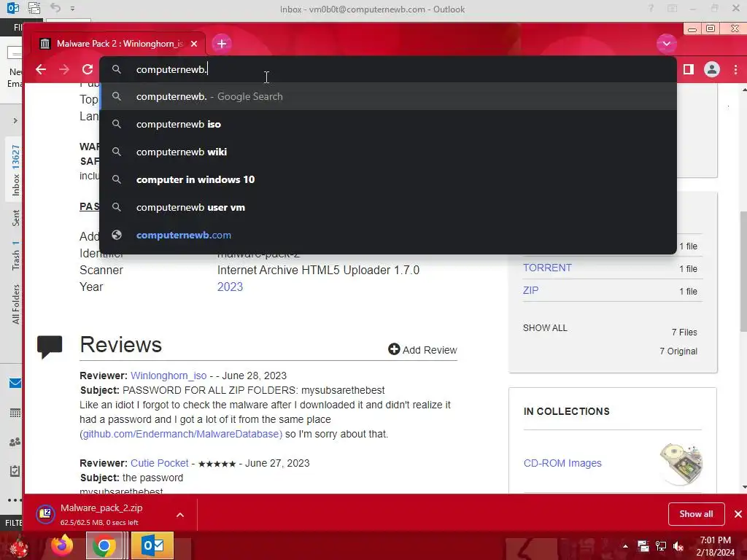
Task: Close the Malware Pack 2 tab
Action: pyautogui.click(x=194, y=44)
